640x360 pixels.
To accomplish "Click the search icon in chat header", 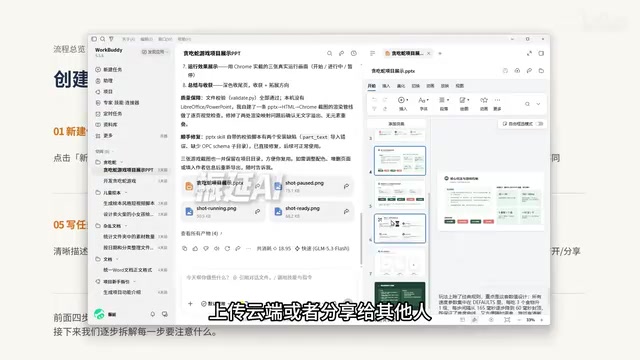I will tap(329, 53).
